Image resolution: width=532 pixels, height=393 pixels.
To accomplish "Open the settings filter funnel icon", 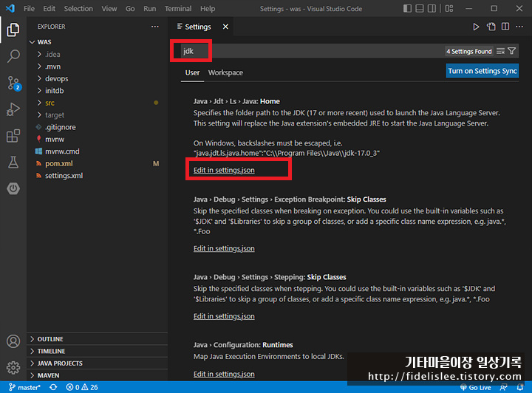I will (511, 51).
